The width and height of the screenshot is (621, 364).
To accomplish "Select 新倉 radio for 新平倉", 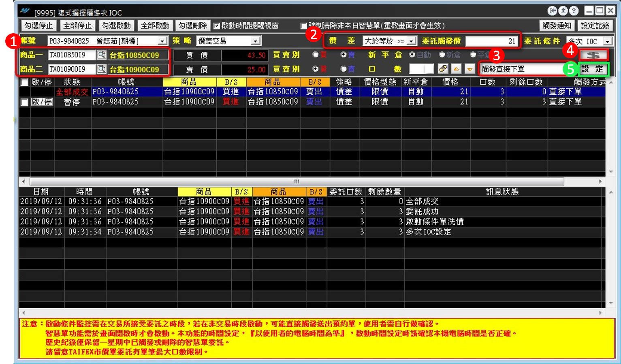I will (x=442, y=55).
